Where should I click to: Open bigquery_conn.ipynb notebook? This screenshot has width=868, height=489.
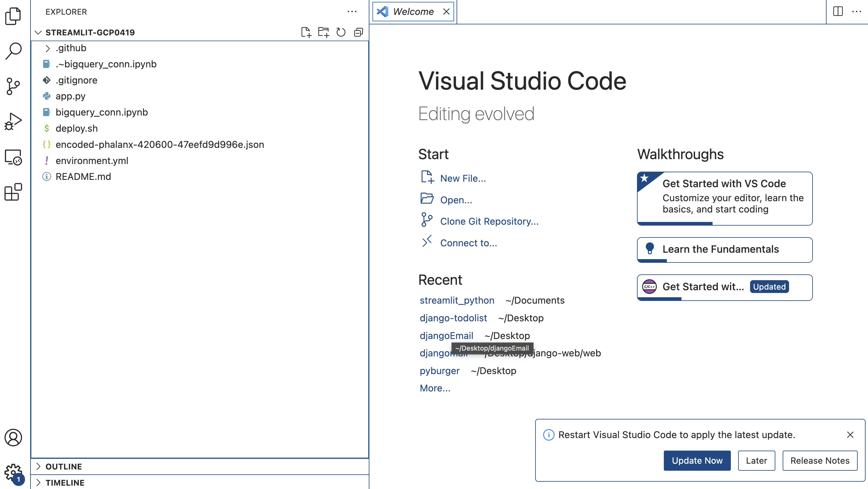coord(200,112)
